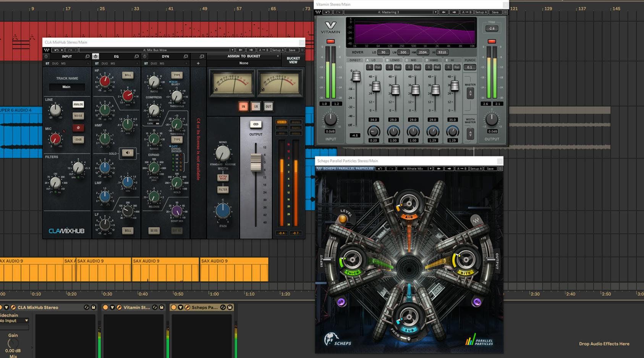The image size is (644, 358).
Task: Click the FILTER button under width in MixHub
Action: 223,189
